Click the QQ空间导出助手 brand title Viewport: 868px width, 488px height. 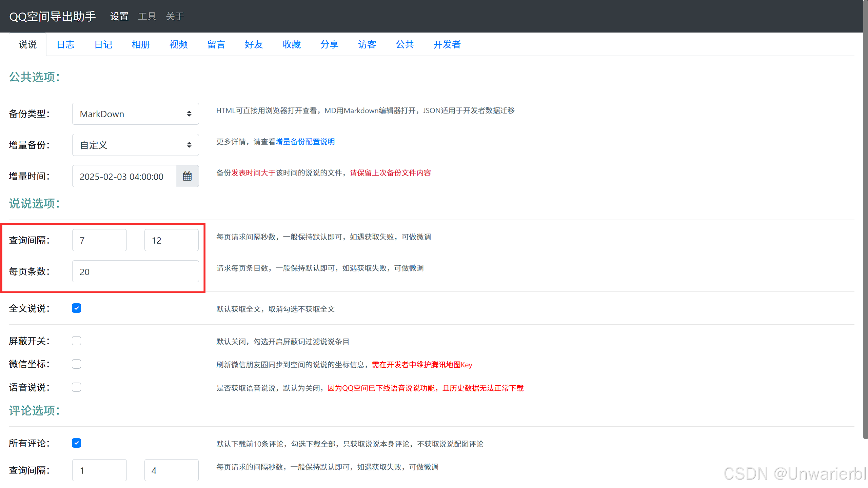(x=53, y=16)
